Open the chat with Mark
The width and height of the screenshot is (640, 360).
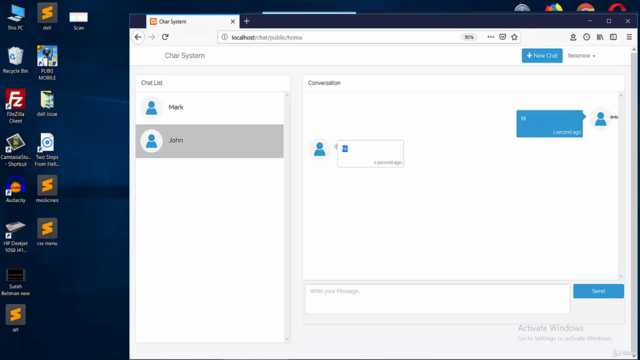point(209,107)
